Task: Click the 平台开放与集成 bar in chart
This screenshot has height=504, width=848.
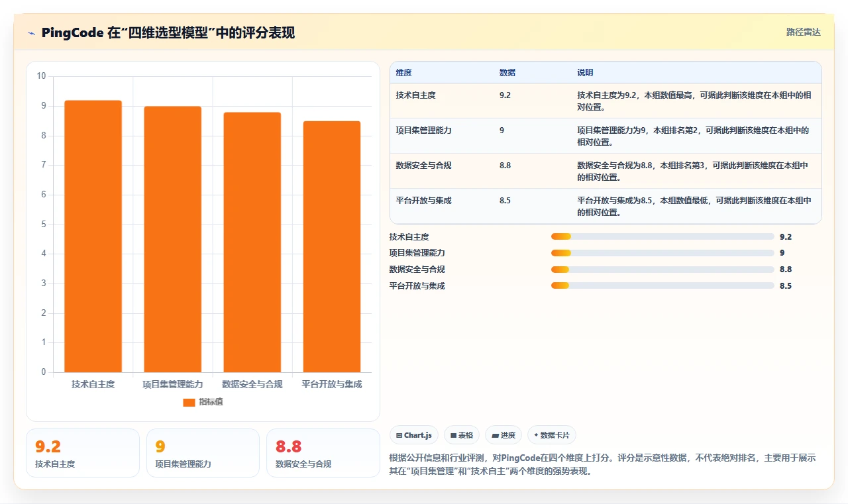Action: (x=331, y=246)
